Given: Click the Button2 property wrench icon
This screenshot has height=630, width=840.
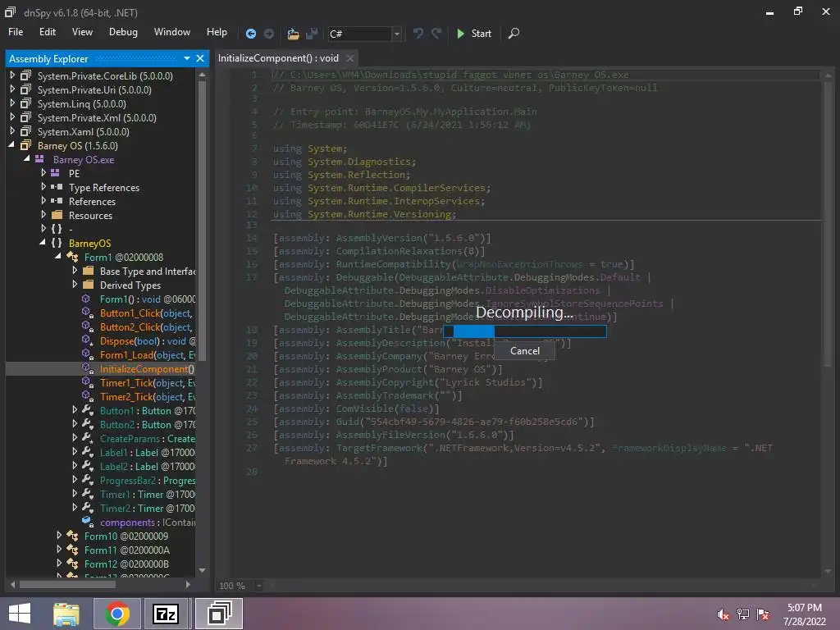Looking at the screenshot, I should [x=88, y=424].
